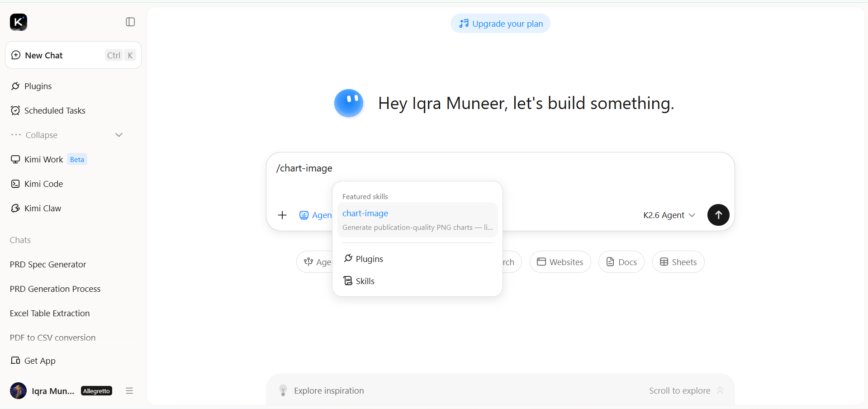Click the Kimi Work monitor icon
868x409 pixels.
click(x=15, y=159)
